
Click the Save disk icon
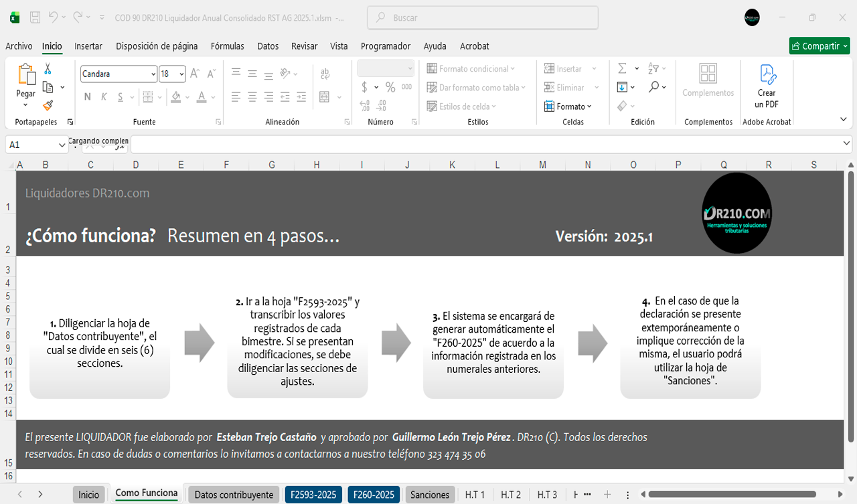click(x=35, y=17)
